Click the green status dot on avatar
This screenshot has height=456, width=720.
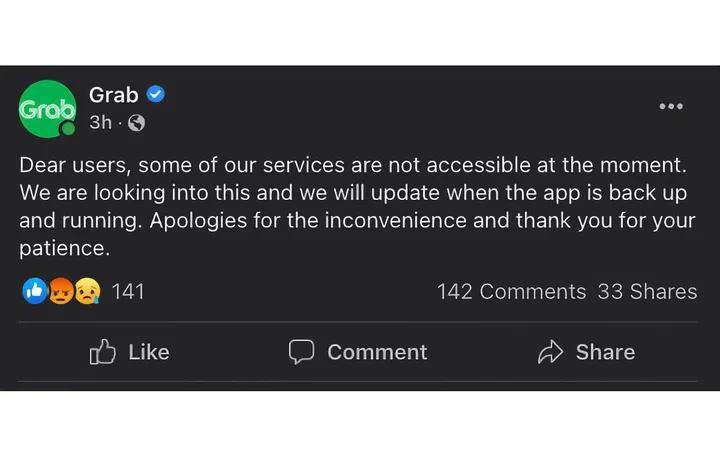[x=68, y=129]
